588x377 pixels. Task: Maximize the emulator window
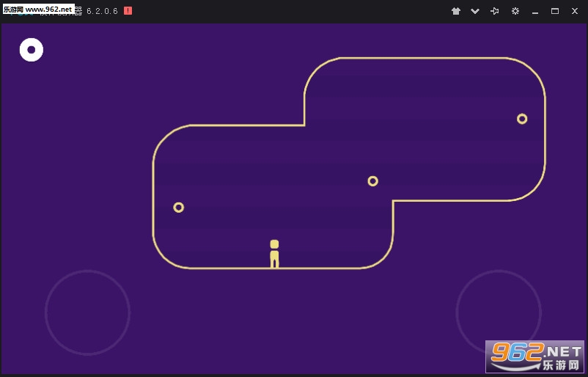click(x=555, y=11)
